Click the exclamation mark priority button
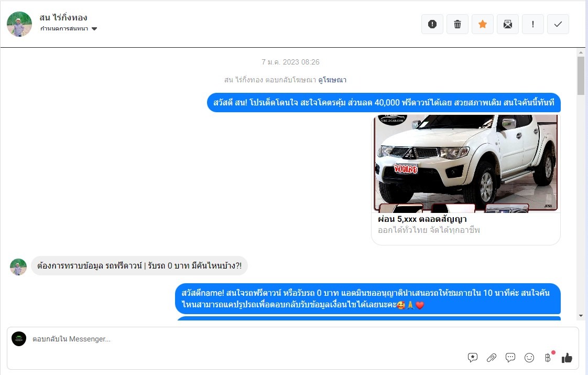 [533, 24]
